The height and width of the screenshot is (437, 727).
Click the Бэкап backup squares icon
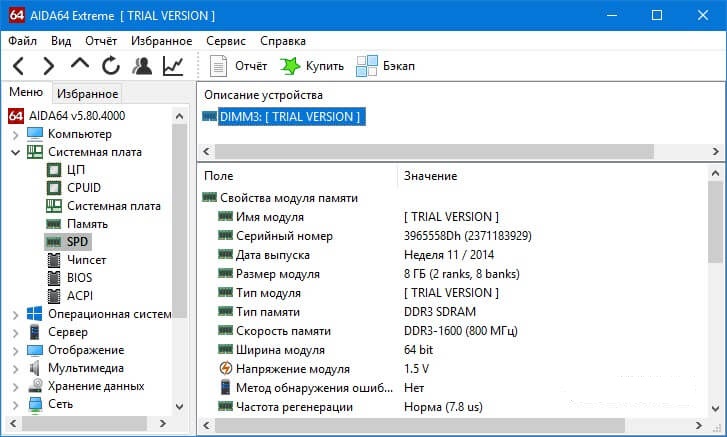[367, 66]
